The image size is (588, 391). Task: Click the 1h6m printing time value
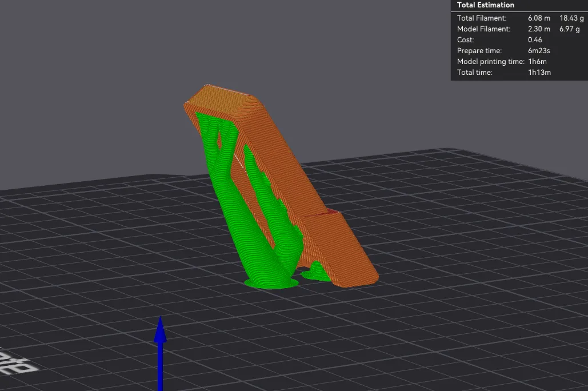[537, 62]
